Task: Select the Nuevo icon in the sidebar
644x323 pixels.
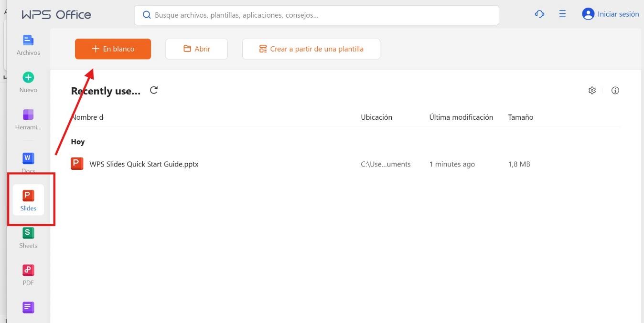Action: point(28,80)
